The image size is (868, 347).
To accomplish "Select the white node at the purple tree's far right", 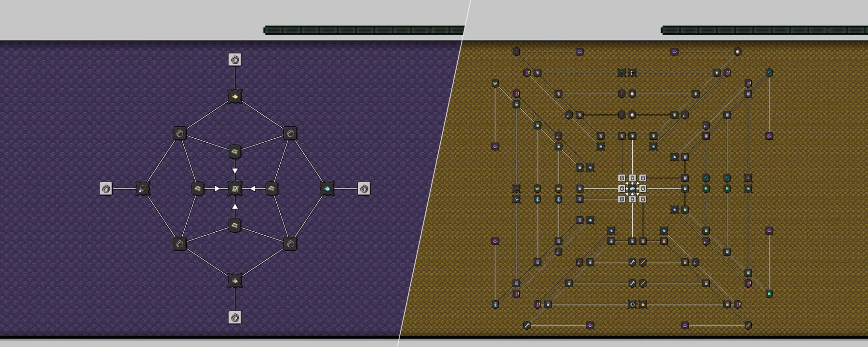I will 364,188.
